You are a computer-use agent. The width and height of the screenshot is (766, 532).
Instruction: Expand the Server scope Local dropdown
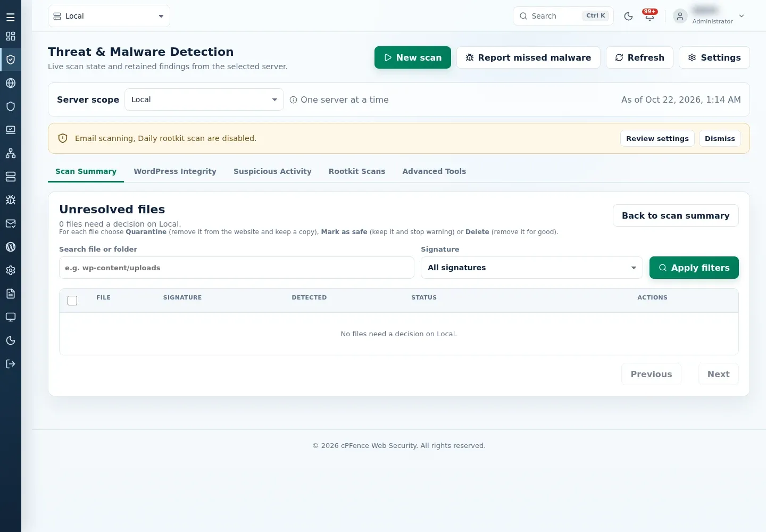point(204,99)
